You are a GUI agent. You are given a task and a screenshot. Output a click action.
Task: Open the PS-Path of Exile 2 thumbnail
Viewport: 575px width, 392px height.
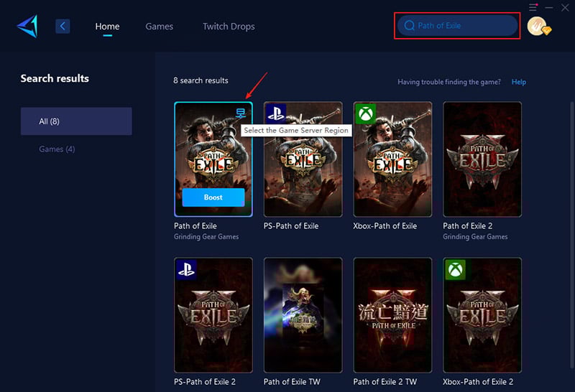pos(213,315)
